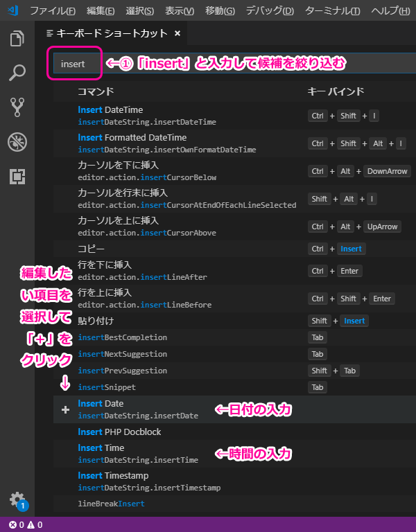Open the Manage gear icon with badge
The height and width of the screenshot is (532, 416).
[18, 501]
